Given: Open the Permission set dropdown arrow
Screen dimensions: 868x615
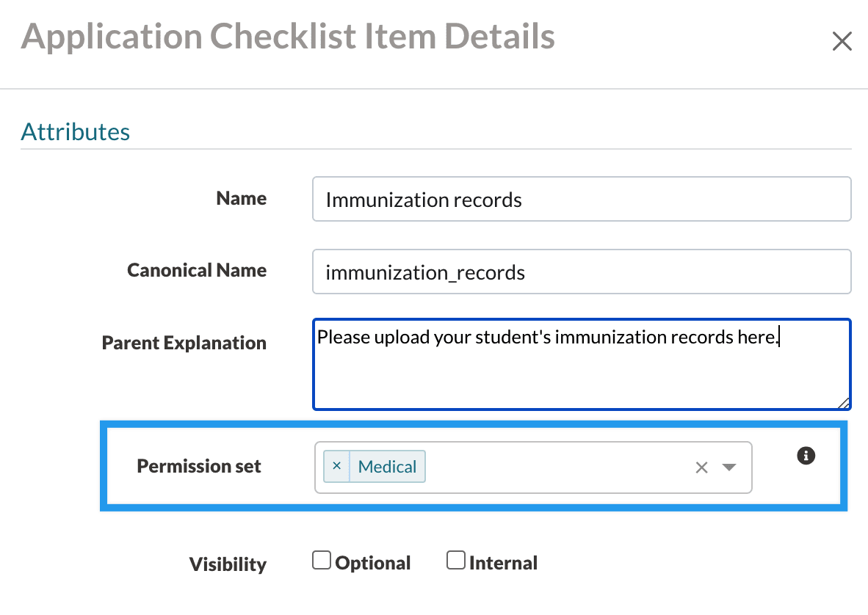Looking at the screenshot, I should click(x=728, y=467).
